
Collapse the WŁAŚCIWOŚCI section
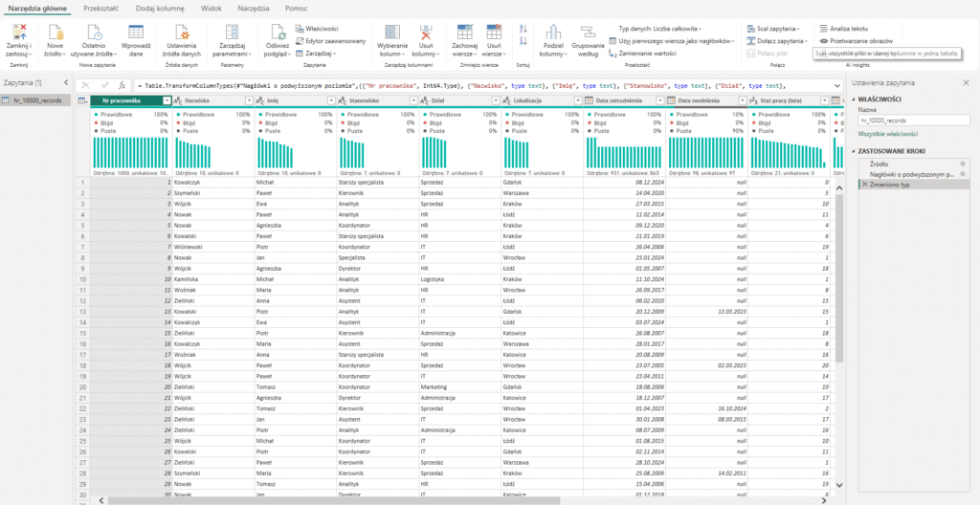[x=854, y=99]
